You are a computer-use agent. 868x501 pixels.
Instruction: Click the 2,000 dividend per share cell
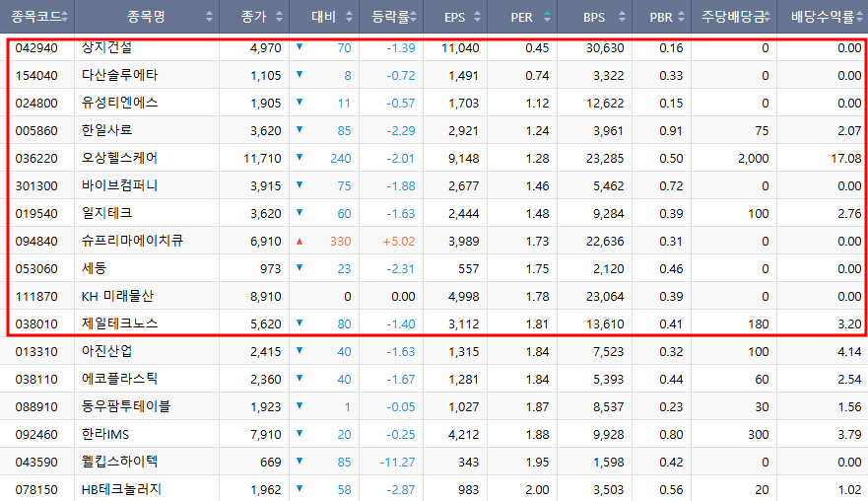[754, 159]
